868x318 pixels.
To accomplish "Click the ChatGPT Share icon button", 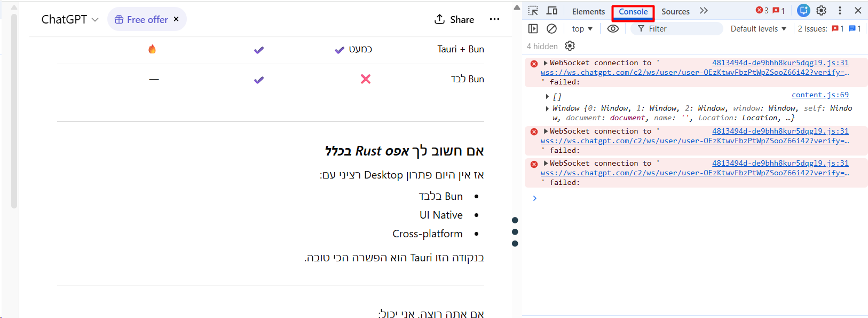I will coord(454,20).
